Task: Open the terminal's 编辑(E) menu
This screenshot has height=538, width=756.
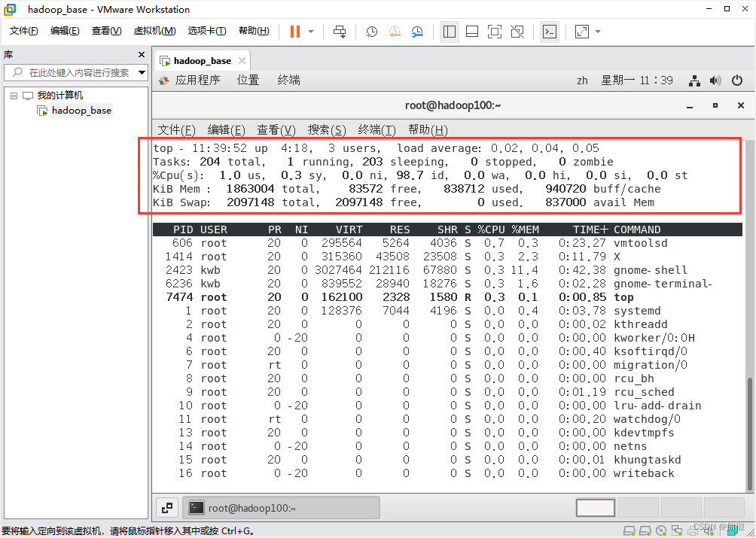Action: (226, 129)
